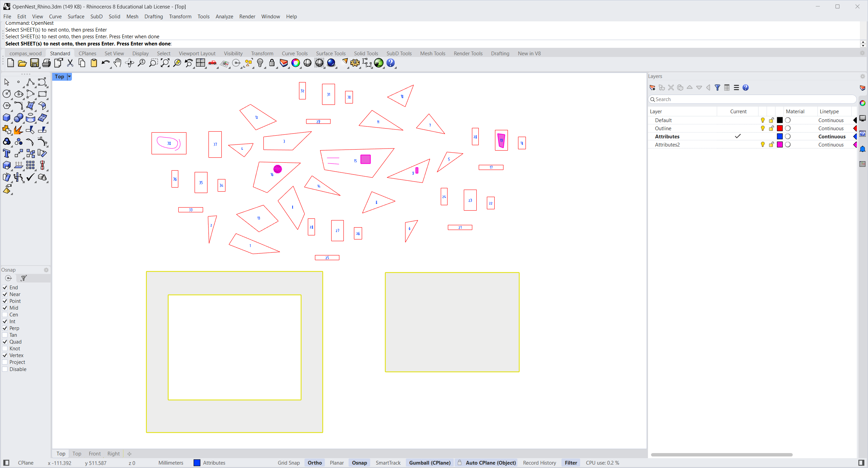868x468 pixels.
Task: Click the New file icon
Action: [11, 63]
